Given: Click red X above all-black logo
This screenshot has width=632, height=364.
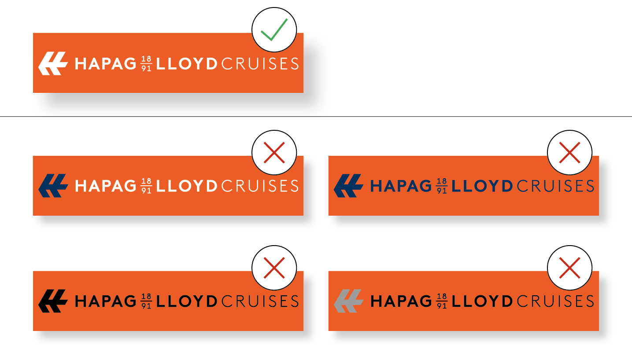Looking at the screenshot, I should click(274, 268).
